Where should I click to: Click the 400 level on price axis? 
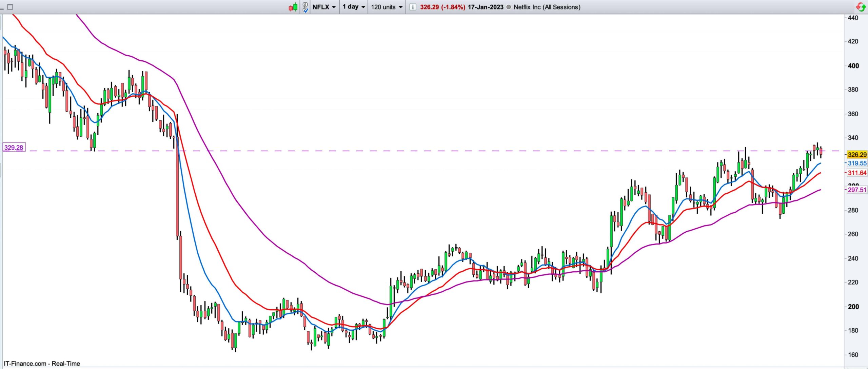click(x=853, y=66)
